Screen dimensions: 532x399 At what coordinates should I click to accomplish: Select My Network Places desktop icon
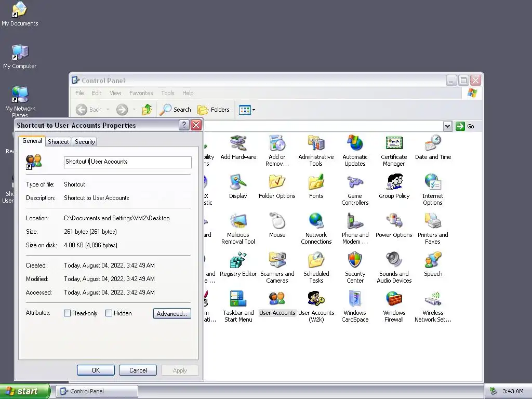(20, 102)
